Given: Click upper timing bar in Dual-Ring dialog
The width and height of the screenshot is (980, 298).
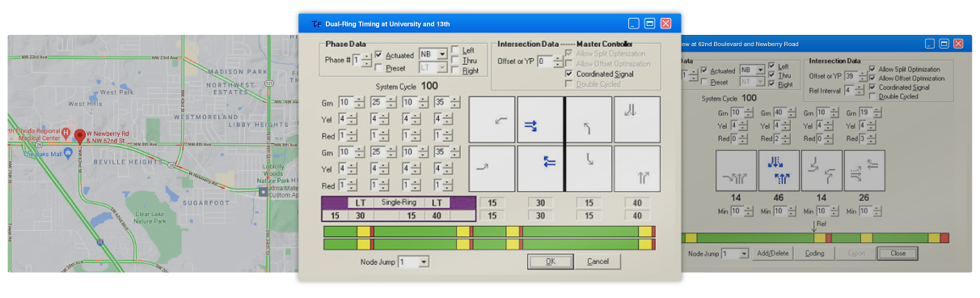Looking at the screenshot, I should pyautogui.click(x=489, y=232).
